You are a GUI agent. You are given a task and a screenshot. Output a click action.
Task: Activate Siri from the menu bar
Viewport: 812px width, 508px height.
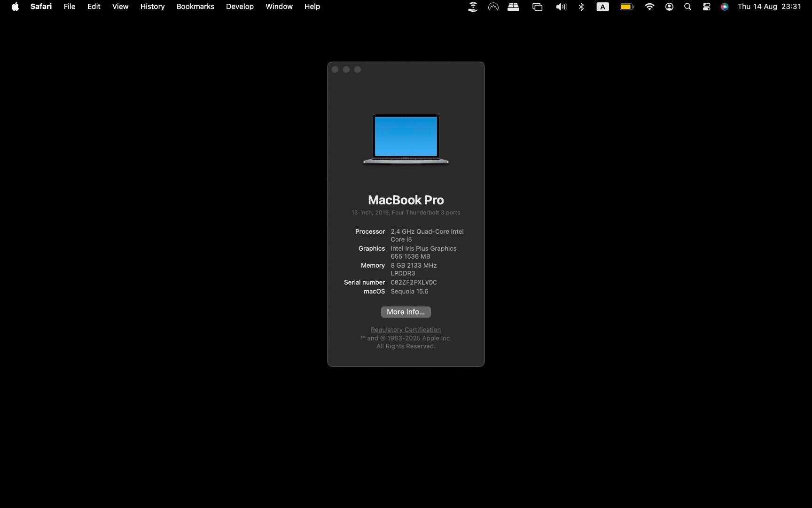pos(725,7)
